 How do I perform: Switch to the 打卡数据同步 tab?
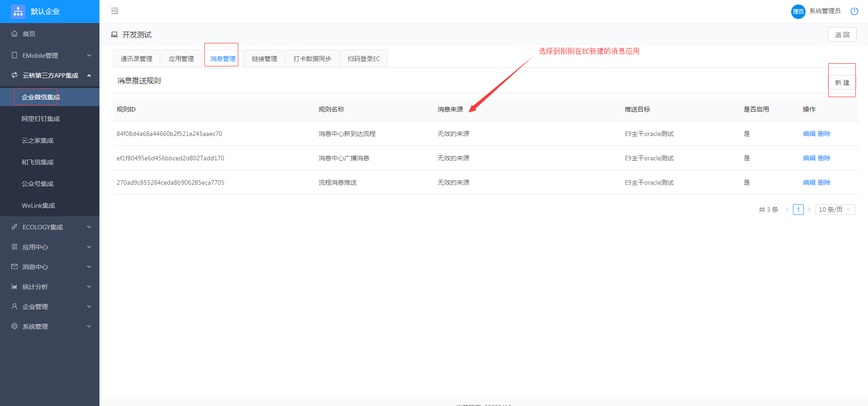pos(312,59)
